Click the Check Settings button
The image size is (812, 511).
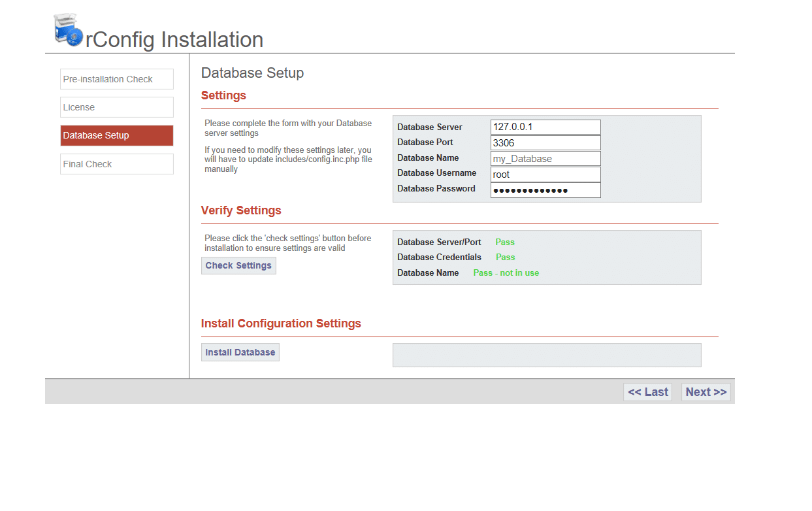click(x=238, y=265)
